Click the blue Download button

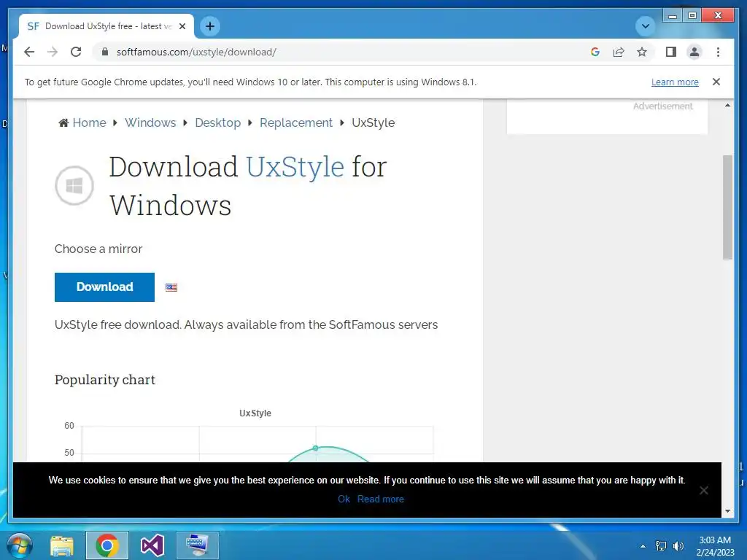click(x=104, y=287)
